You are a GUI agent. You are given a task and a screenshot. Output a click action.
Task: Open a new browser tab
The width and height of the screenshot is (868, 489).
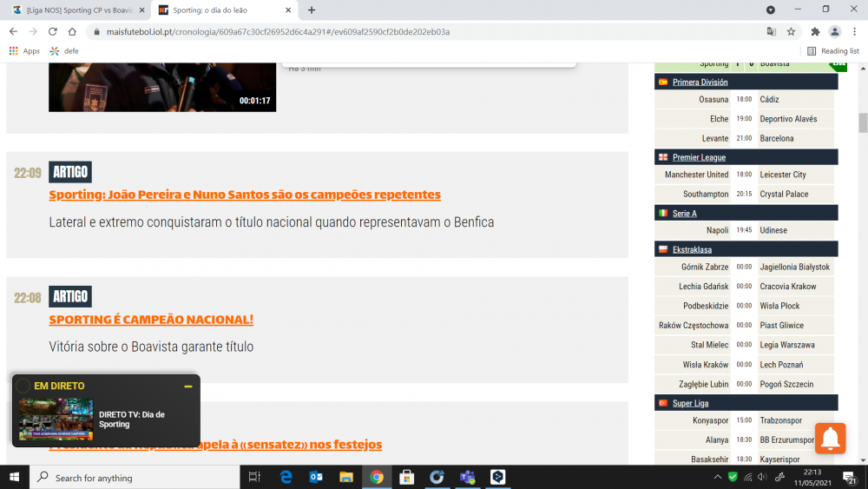point(311,10)
